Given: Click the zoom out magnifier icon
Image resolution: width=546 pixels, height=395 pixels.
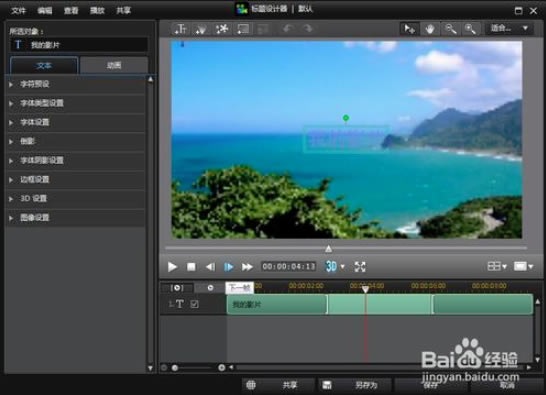Looking at the screenshot, I should [451, 29].
